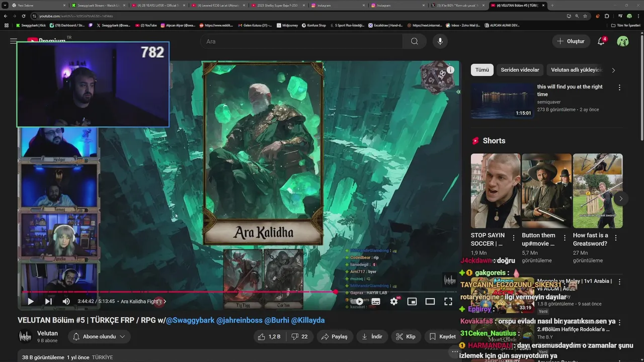The image size is (644, 362).
Task: Go back in browser
Action: point(6,16)
